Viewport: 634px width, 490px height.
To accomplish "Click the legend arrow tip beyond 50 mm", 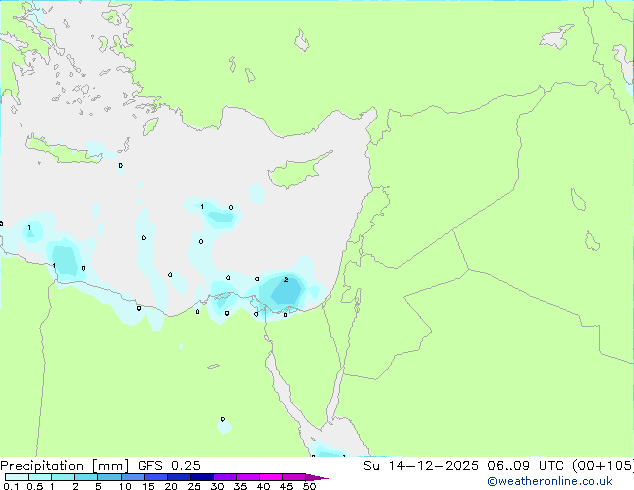I will [317, 477].
